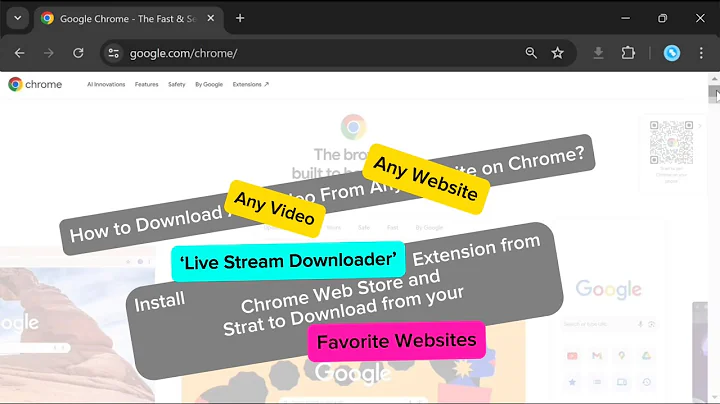This screenshot has height=404, width=720.
Task: Open Features nav item
Action: [x=146, y=84]
